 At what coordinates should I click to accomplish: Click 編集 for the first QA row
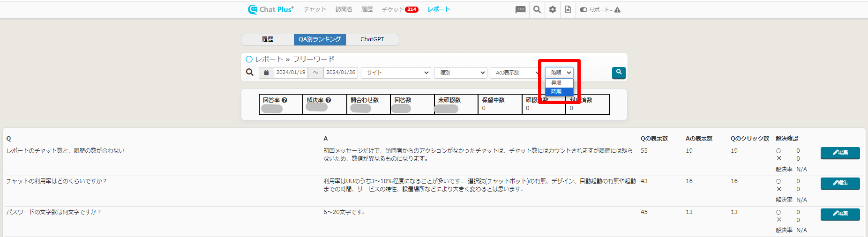click(x=840, y=153)
